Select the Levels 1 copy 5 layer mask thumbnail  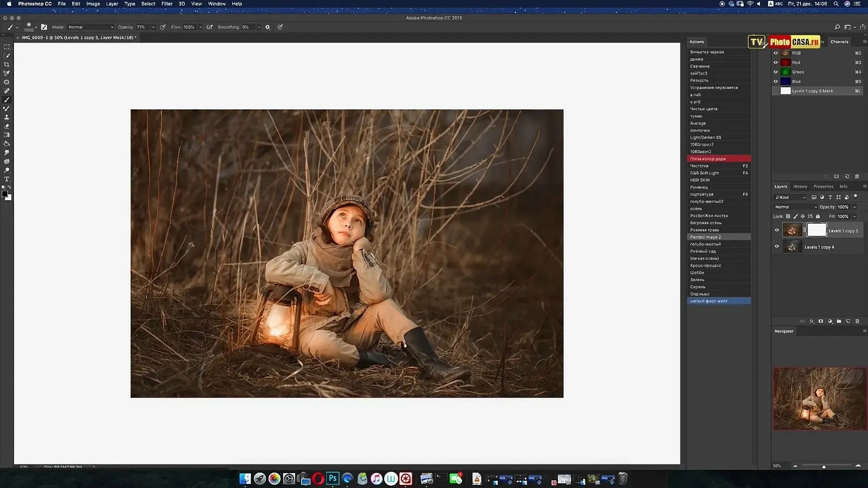816,230
